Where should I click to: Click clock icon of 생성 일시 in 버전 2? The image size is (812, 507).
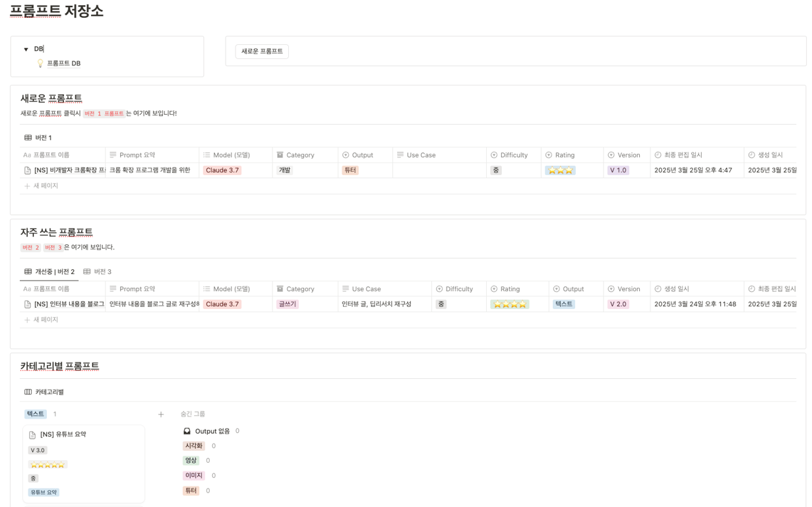click(658, 289)
